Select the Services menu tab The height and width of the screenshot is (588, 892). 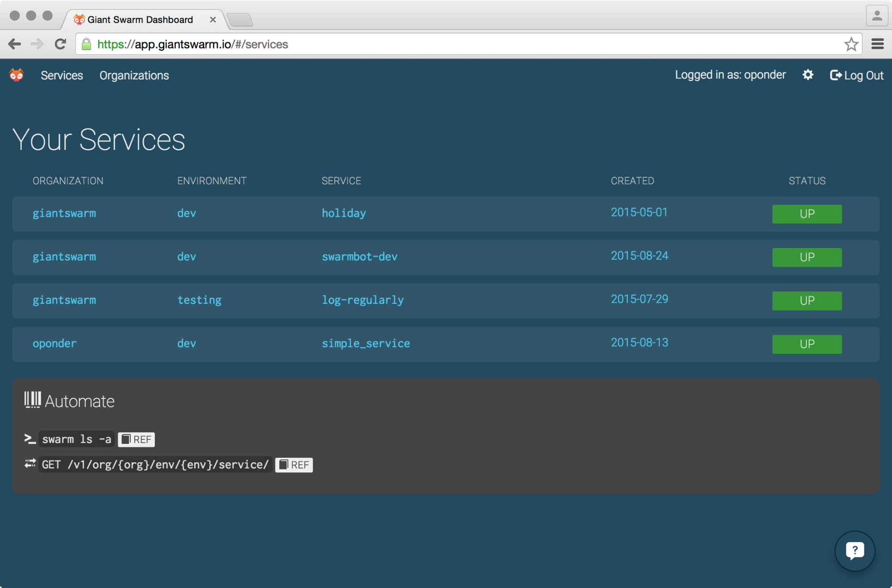(x=62, y=75)
